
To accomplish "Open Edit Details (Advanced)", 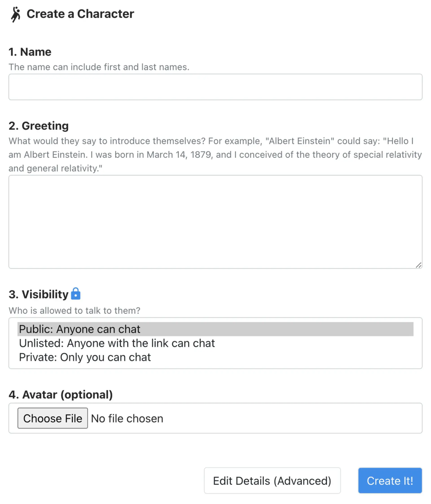I will point(272,481).
